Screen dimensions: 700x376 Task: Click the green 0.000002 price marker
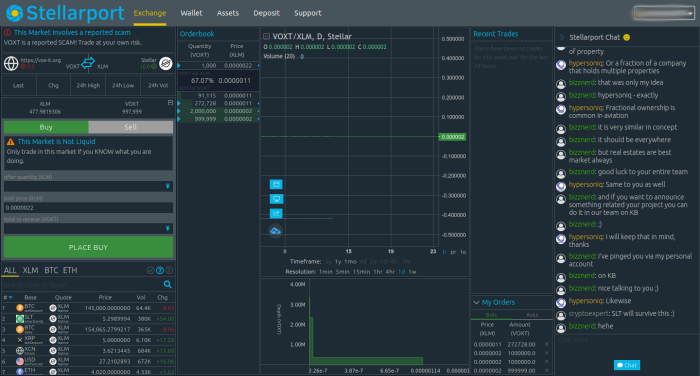coord(453,137)
